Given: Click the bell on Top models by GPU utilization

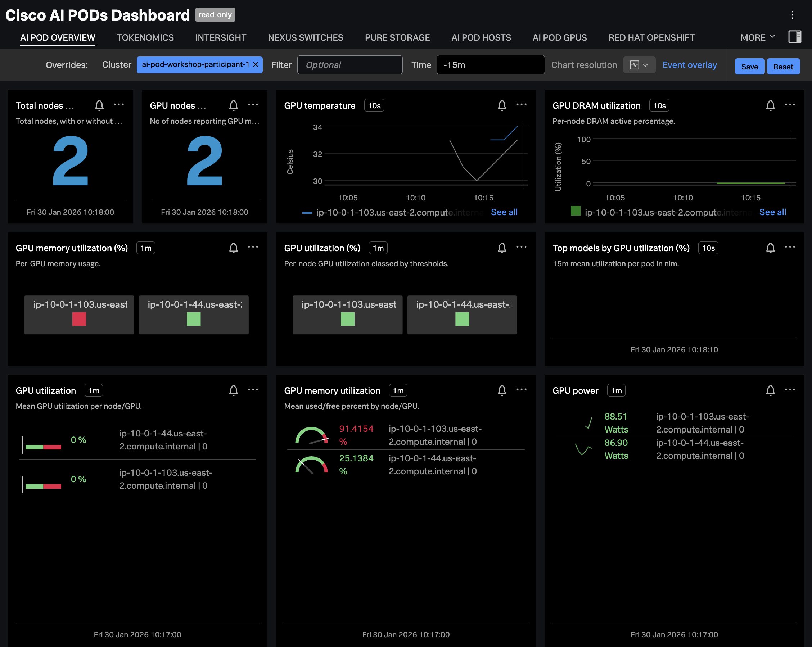Looking at the screenshot, I should coord(771,248).
